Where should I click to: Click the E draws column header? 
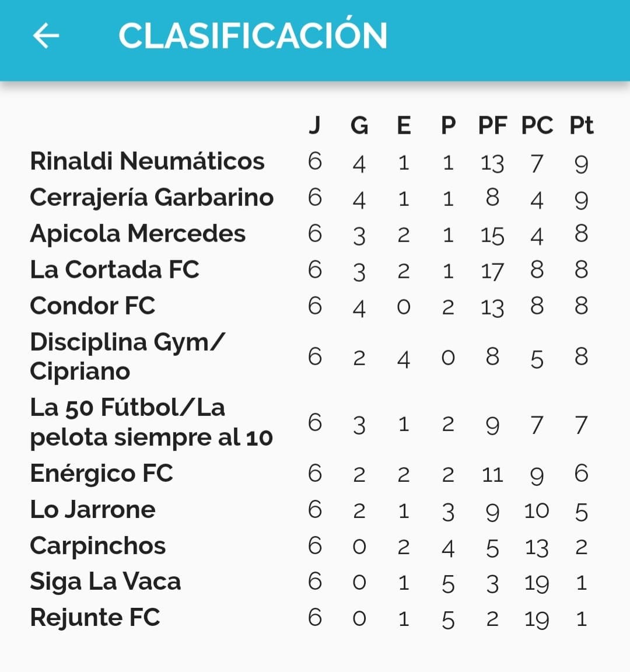(404, 125)
